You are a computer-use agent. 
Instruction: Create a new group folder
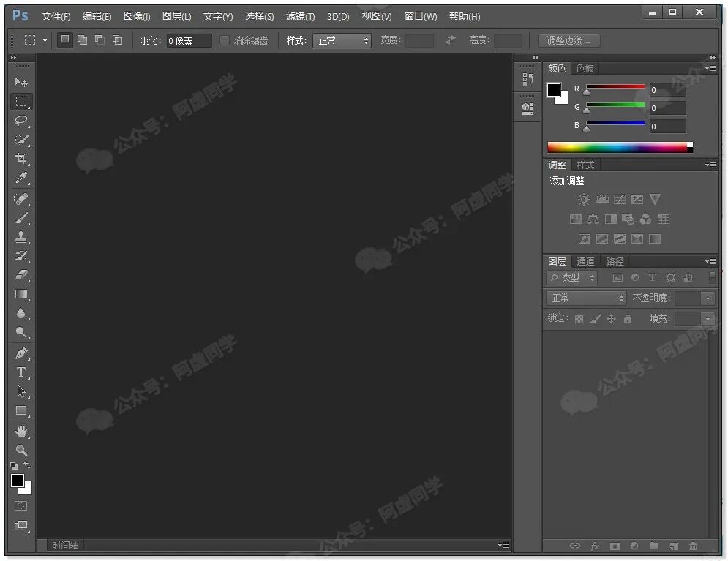click(654, 546)
